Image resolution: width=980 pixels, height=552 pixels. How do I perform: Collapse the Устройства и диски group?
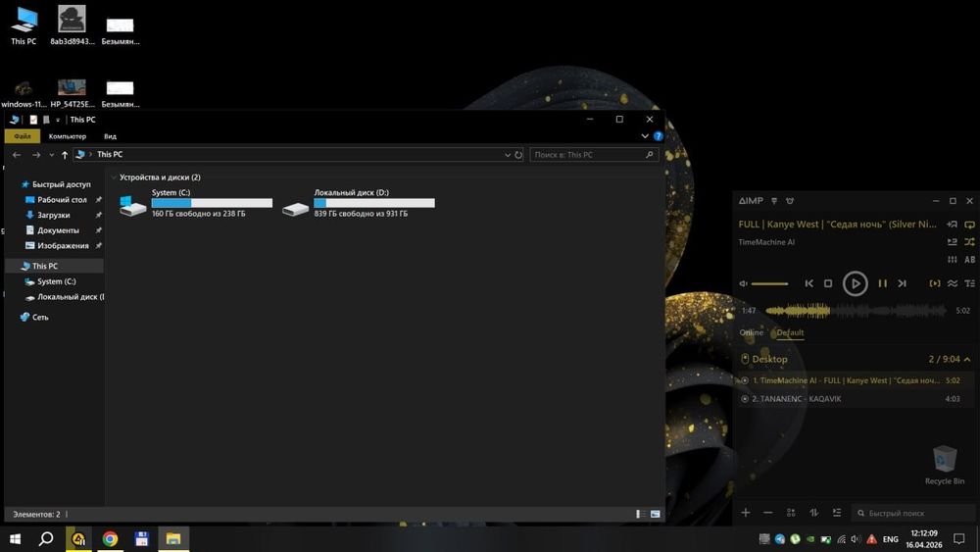tap(115, 177)
